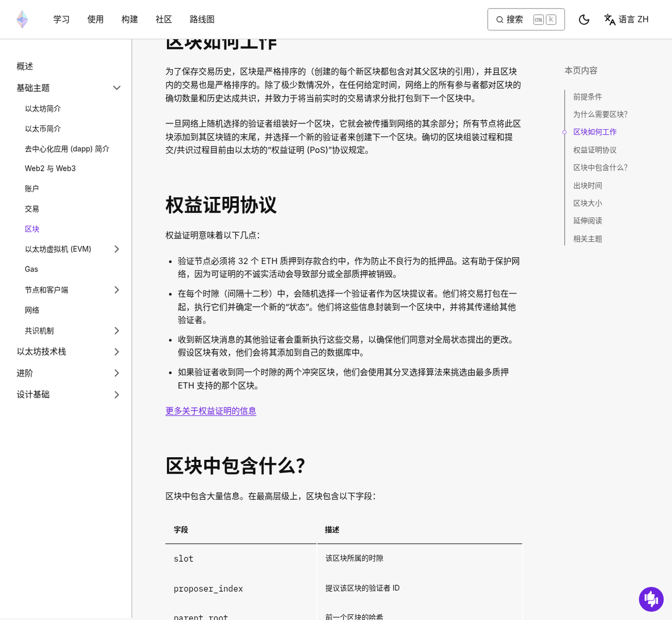
Task: Follow 更多关于权益证明的信息 link
Action: (211, 411)
